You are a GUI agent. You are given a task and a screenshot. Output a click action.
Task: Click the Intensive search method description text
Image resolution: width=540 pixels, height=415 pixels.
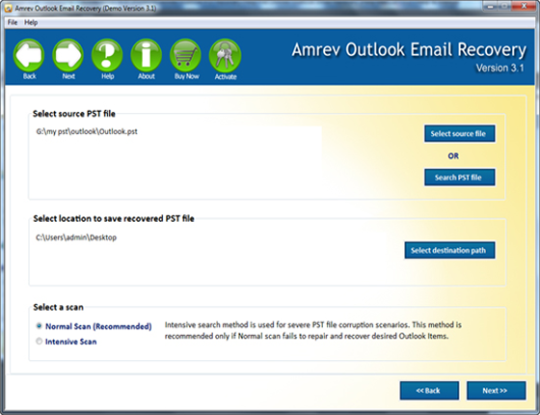point(313,330)
